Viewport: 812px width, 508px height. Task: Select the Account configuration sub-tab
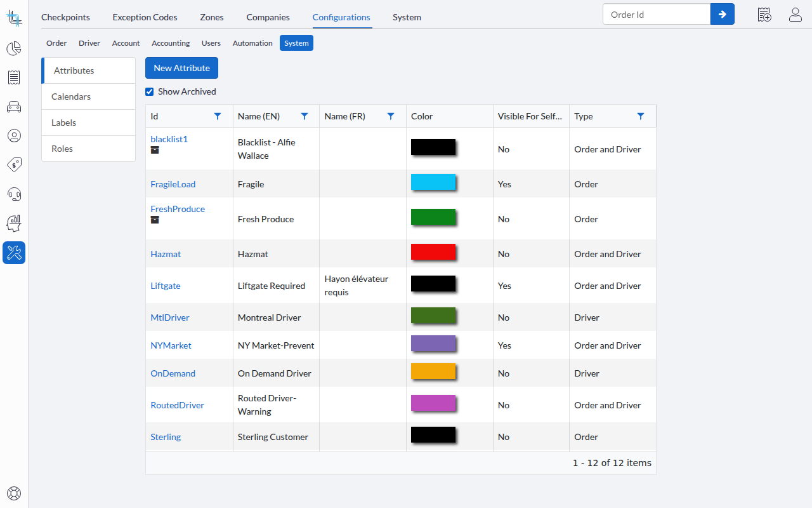point(126,43)
